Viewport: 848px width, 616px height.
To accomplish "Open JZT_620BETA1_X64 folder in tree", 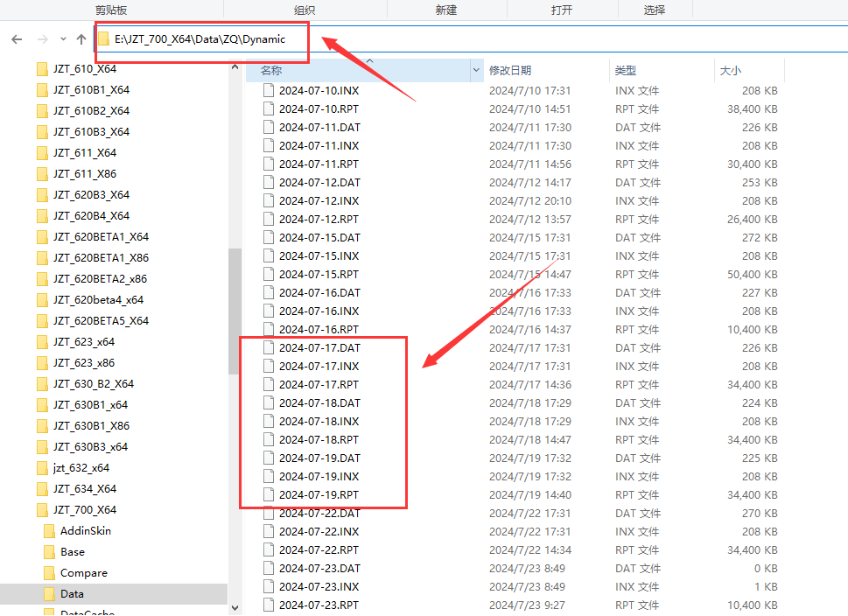I will pyautogui.click(x=102, y=237).
